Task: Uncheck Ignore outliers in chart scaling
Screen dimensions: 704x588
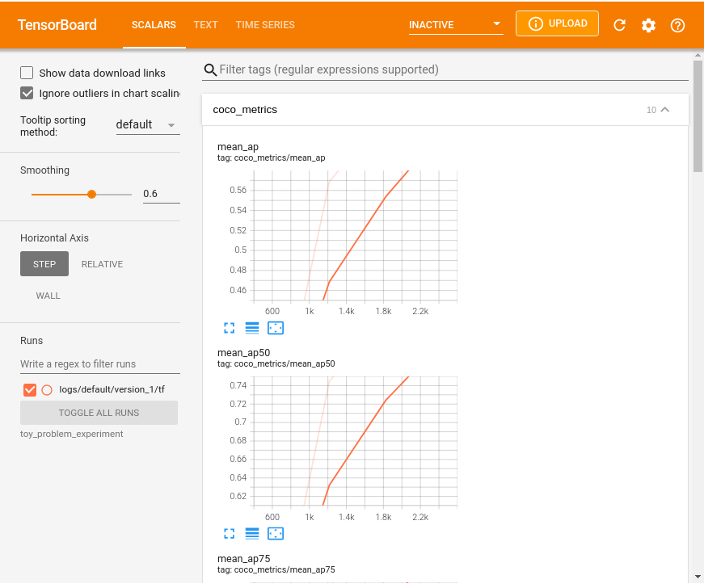Action: (x=27, y=93)
